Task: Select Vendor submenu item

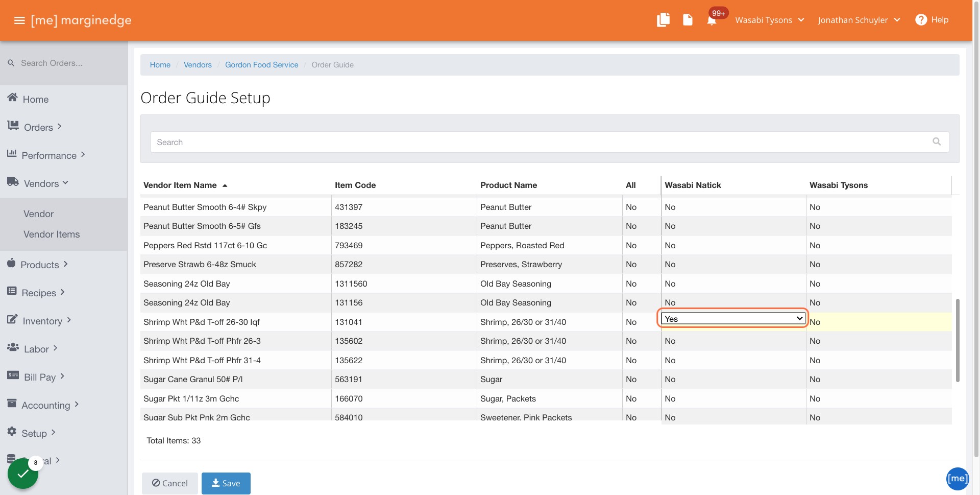Action: point(39,214)
